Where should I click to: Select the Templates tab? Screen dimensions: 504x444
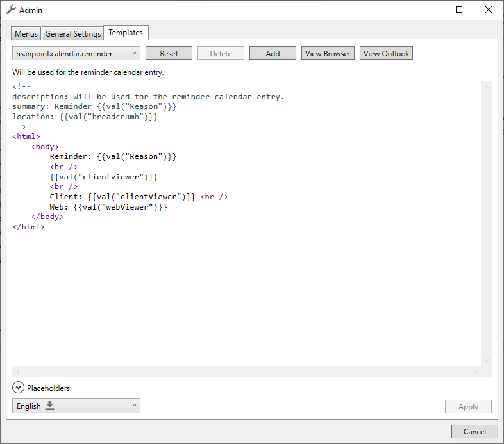[x=126, y=33]
